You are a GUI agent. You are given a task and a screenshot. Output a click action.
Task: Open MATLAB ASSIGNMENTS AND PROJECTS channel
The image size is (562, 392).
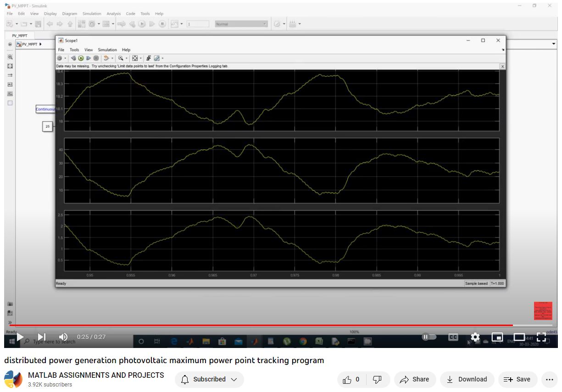(96, 375)
